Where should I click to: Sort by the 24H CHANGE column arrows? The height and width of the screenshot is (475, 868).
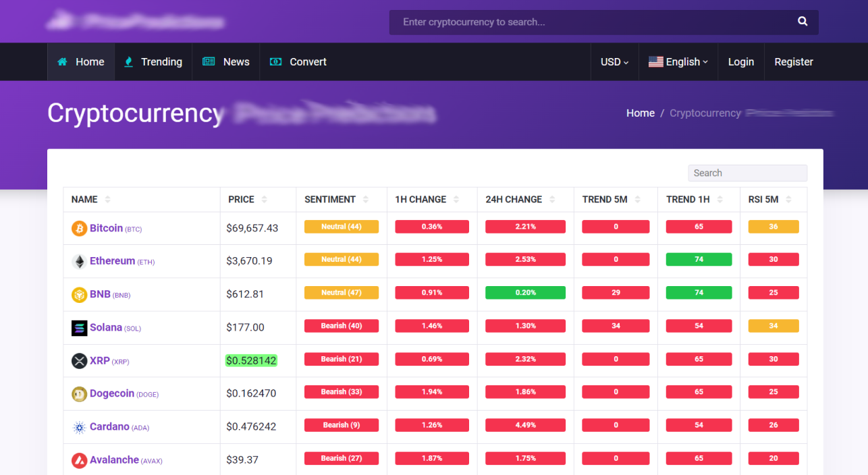click(x=552, y=200)
